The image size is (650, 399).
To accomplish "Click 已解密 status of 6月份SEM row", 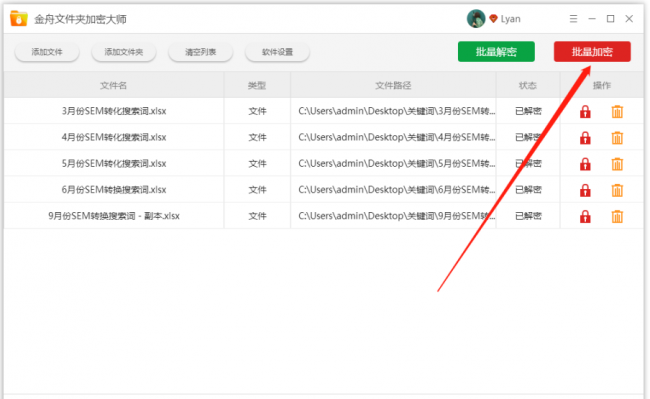I will point(528,190).
